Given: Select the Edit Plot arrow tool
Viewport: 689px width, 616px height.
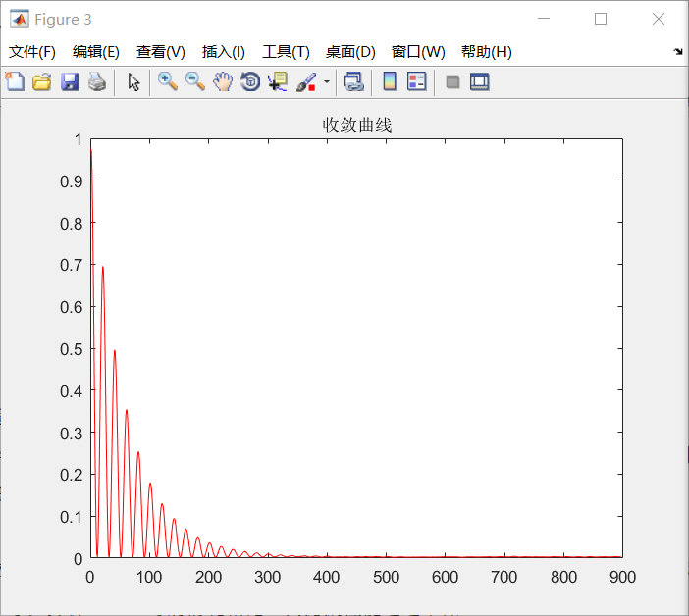Looking at the screenshot, I should [133, 81].
